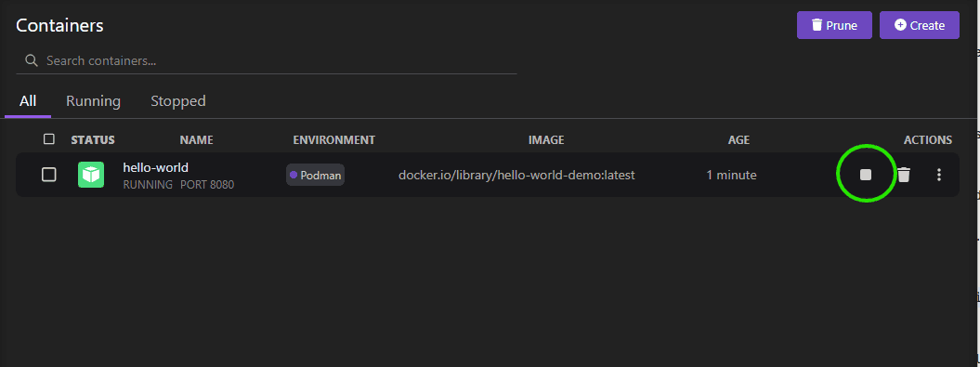The width and height of the screenshot is (980, 367).
Task: Focus the Search containers field
Action: tap(267, 60)
